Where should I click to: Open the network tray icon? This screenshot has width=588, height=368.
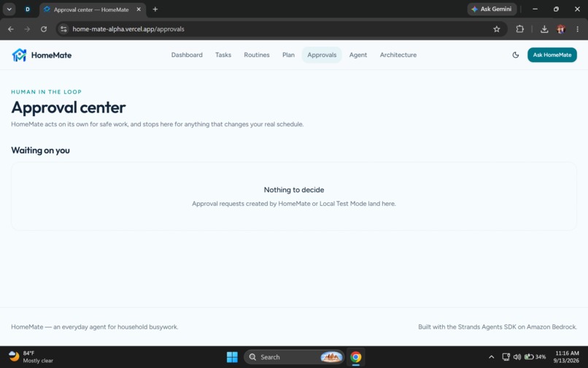click(506, 357)
